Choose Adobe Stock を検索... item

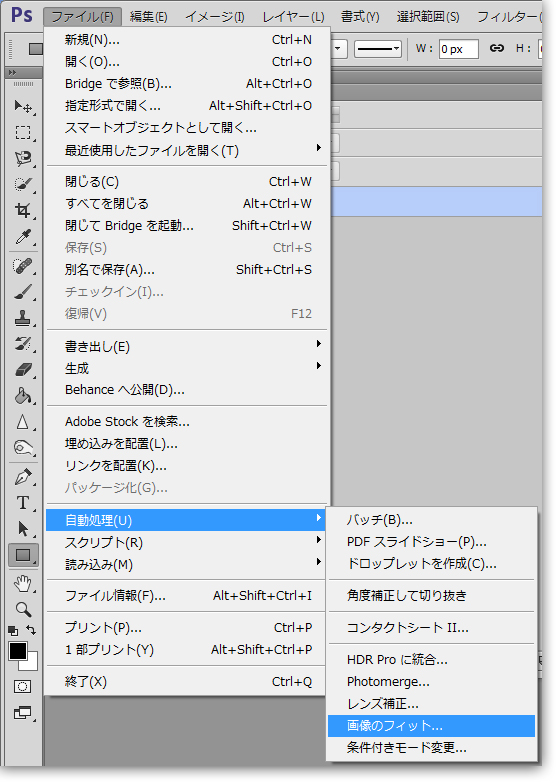tap(188, 421)
